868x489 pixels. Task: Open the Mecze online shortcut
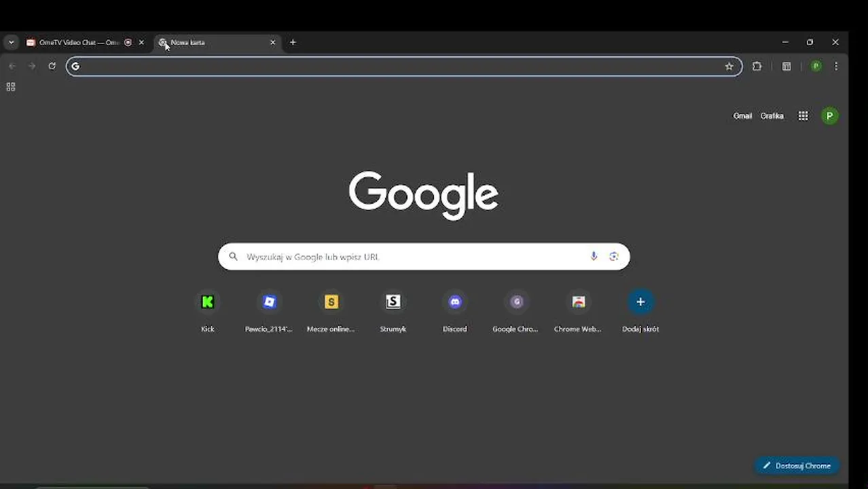(331, 312)
